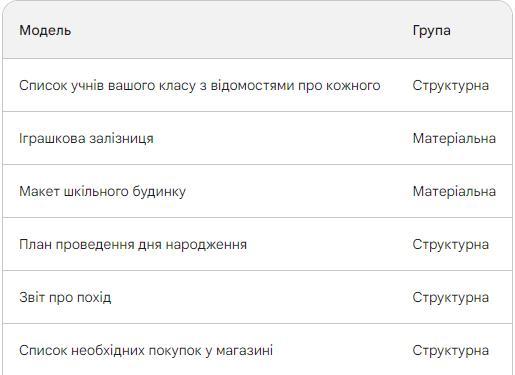The height and width of the screenshot is (375, 515).
Task: Select the План проведення дня народження cell
Action: 133,244
